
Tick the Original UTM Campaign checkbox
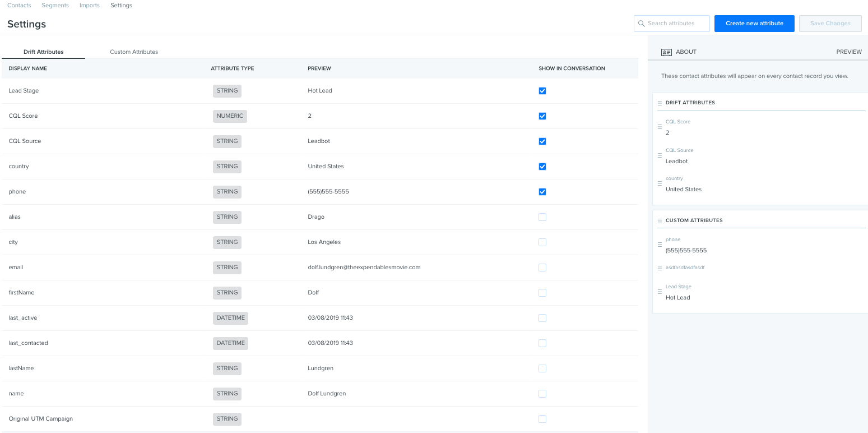coord(542,419)
